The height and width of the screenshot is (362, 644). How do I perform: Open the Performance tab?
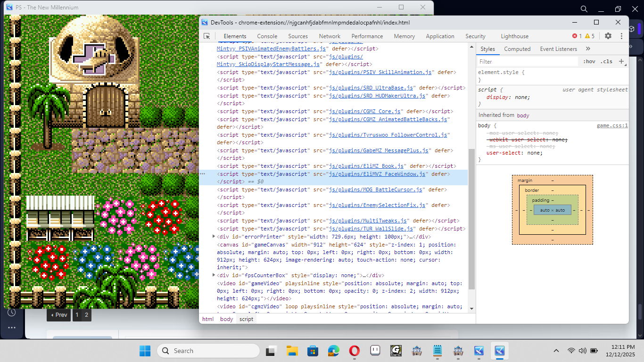click(367, 36)
